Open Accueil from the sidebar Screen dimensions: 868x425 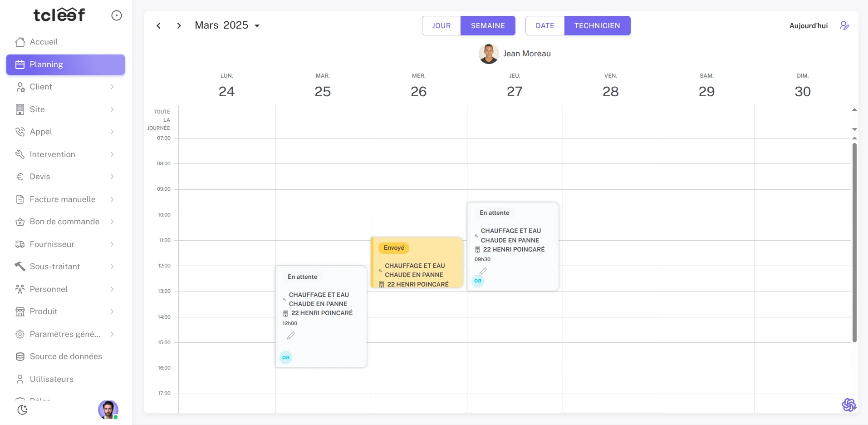pyautogui.click(x=44, y=42)
